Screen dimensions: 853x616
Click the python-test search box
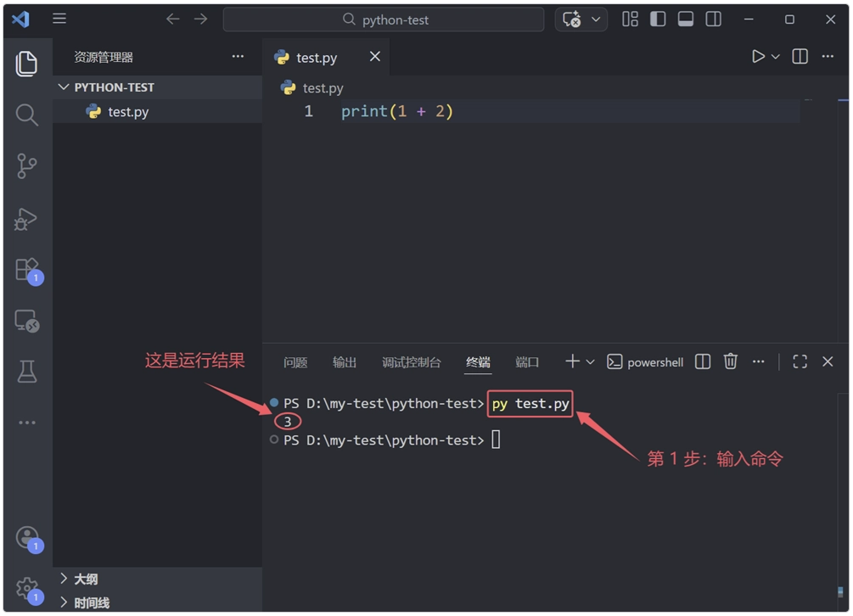click(384, 19)
